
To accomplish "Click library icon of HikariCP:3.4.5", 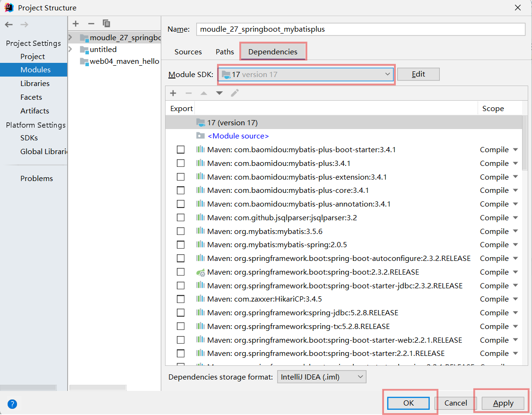I will pyautogui.click(x=201, y=299).
